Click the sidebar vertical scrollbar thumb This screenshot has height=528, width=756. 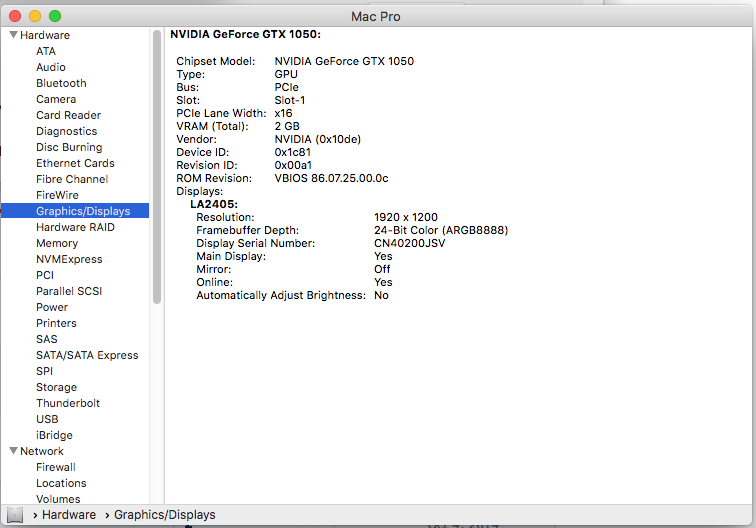157,167
